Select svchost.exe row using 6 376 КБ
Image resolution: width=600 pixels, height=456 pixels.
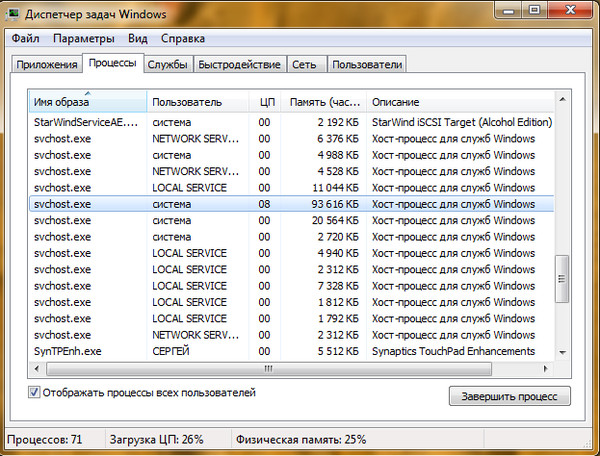(292, 139)
